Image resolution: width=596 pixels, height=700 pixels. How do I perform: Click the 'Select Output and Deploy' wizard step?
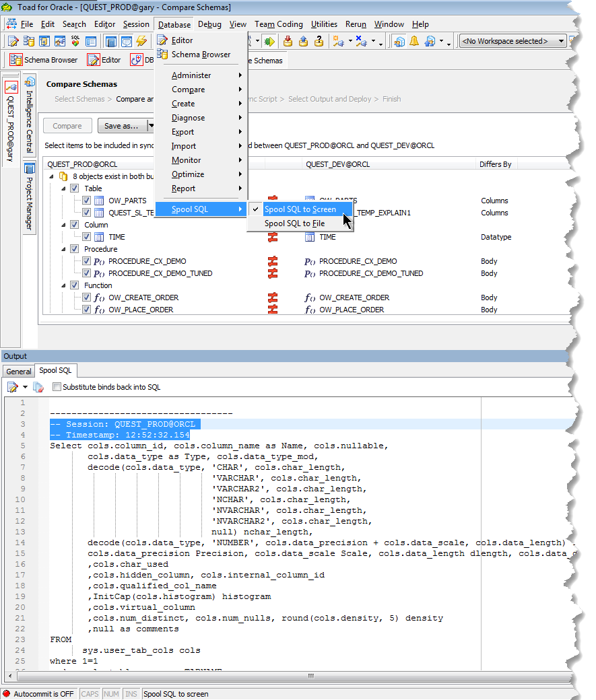point(330,99)
